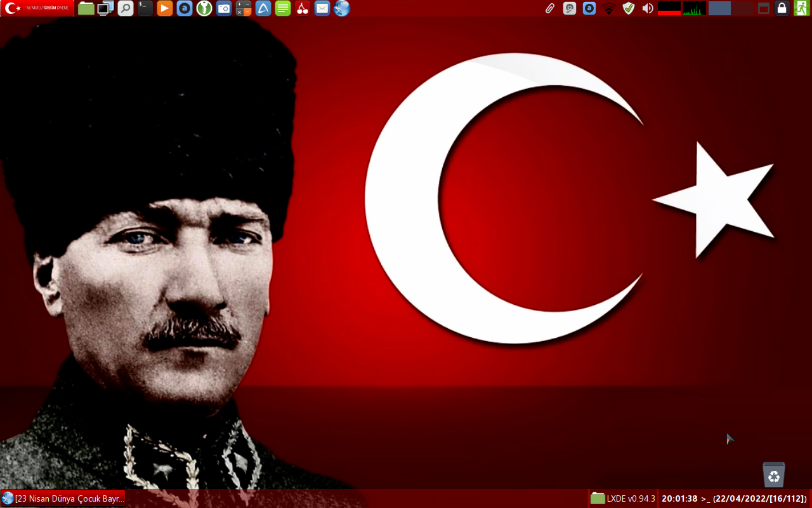
Task: Launch the camera screenshot tool
Action: (x=224, y=8)
